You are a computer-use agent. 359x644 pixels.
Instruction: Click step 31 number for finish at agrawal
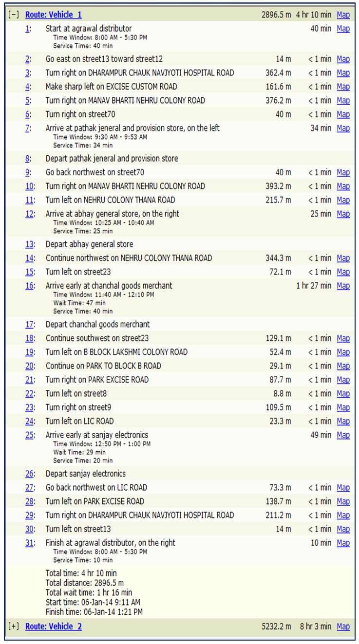click(30, 543)
